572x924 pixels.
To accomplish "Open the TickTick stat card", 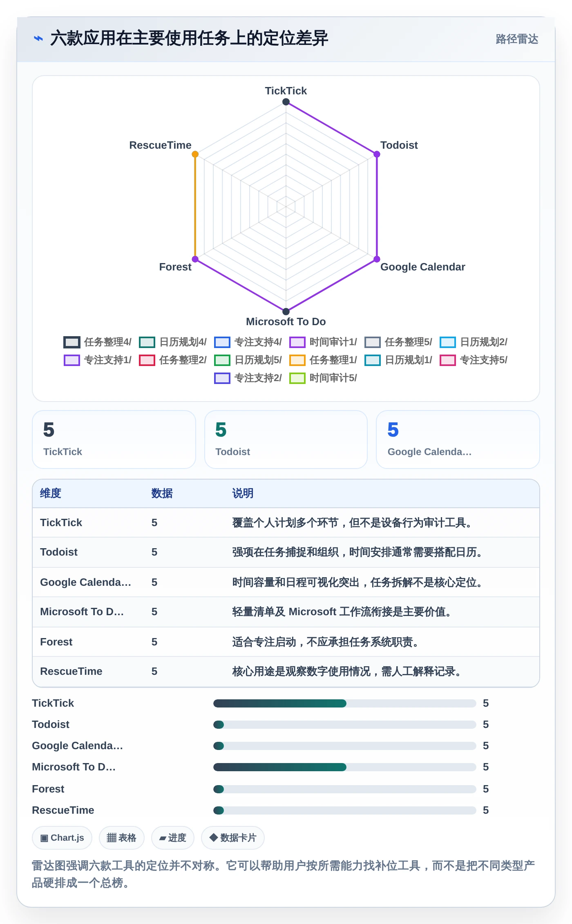I will click(x=114, y=440).
